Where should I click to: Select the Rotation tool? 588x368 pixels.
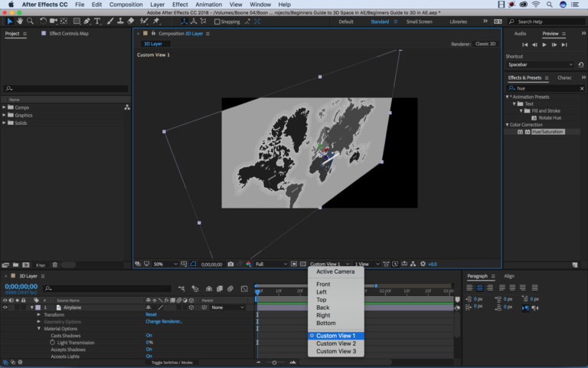coord(43,21)
